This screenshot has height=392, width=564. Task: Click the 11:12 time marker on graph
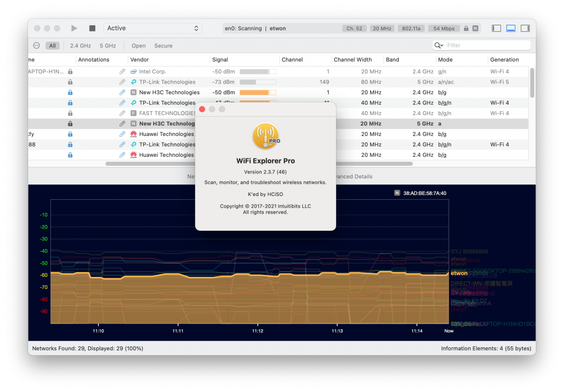pos(258,331)
